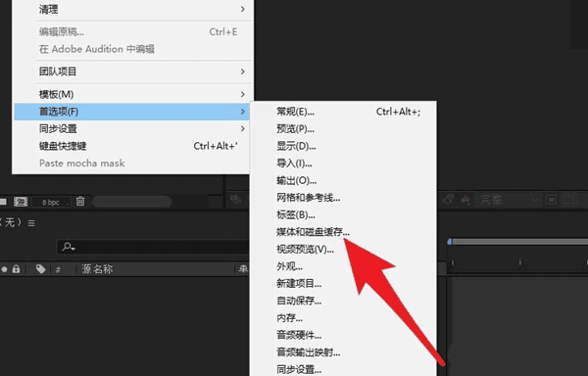Screen dimensions: 588x376
Task: Choose 内存... preferences
Action: 343,318
